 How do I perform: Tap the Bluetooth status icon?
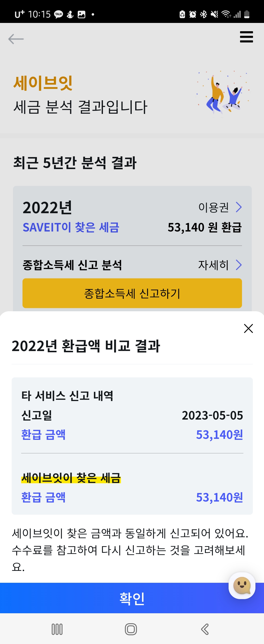tap(203, 14)
